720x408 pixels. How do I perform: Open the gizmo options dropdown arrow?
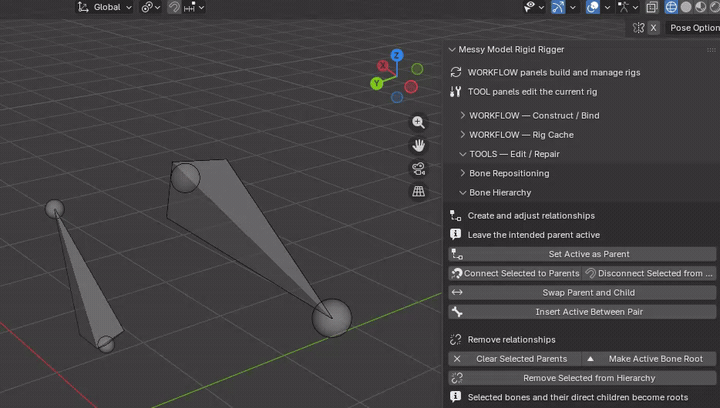pos(573,7)
